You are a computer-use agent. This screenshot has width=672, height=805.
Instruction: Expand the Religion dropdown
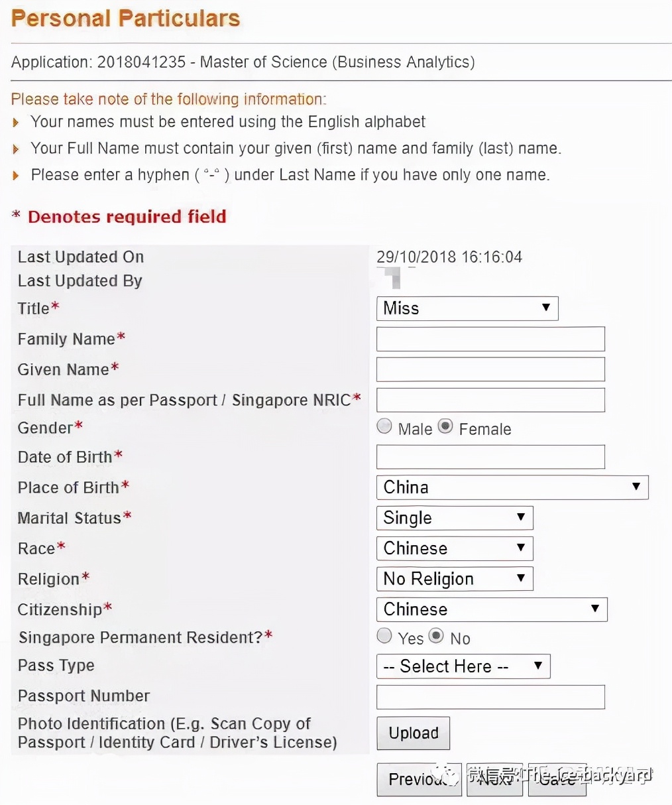coord(454,579)
